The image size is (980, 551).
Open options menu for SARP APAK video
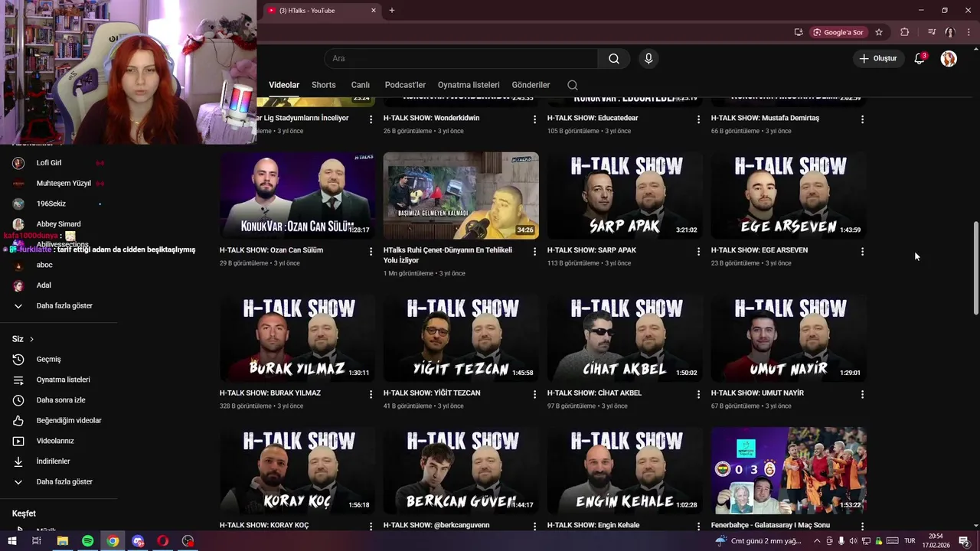pyautogui.click(x=698, y=251)
